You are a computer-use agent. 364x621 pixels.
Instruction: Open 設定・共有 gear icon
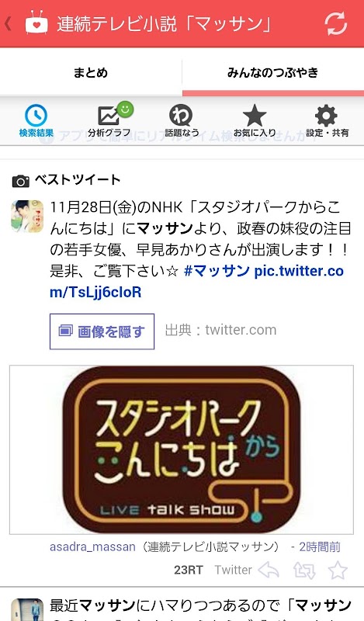click(x=326, y=115)
